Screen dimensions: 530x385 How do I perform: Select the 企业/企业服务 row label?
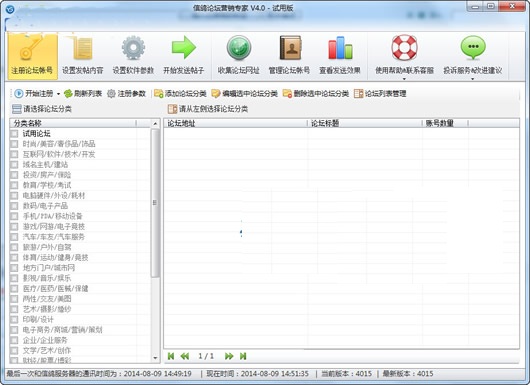[x=45, y=340]
